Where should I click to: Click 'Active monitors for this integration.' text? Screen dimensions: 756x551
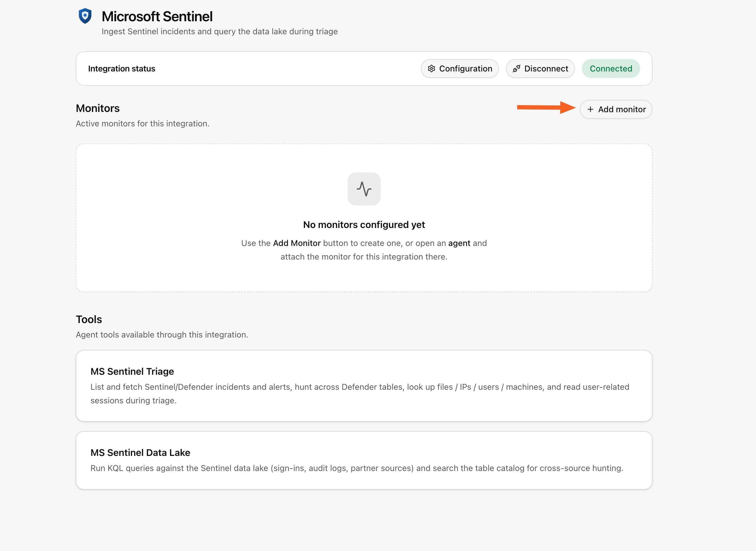tap(142, 123)
